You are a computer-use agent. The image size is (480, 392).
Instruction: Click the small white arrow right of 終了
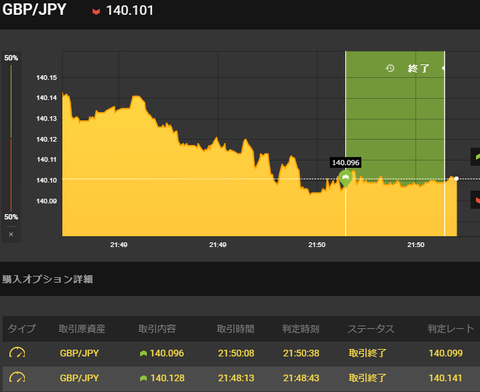[443, 68]
